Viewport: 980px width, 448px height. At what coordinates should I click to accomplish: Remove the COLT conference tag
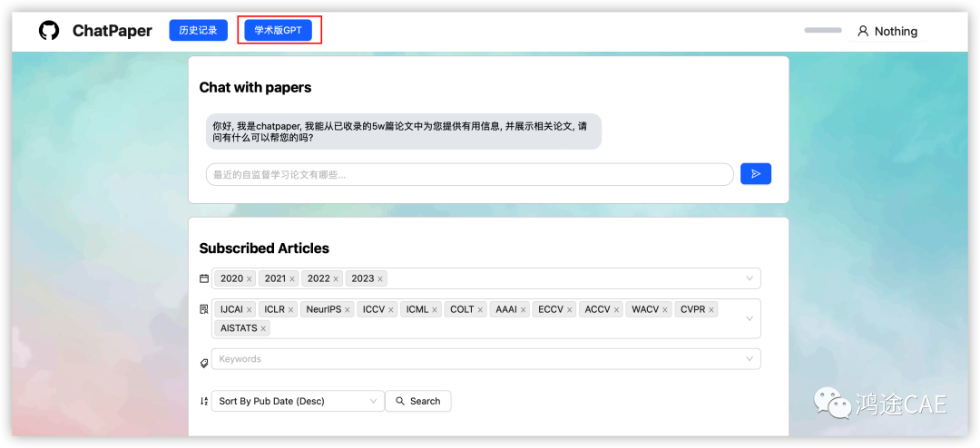[x=480, y=309]
